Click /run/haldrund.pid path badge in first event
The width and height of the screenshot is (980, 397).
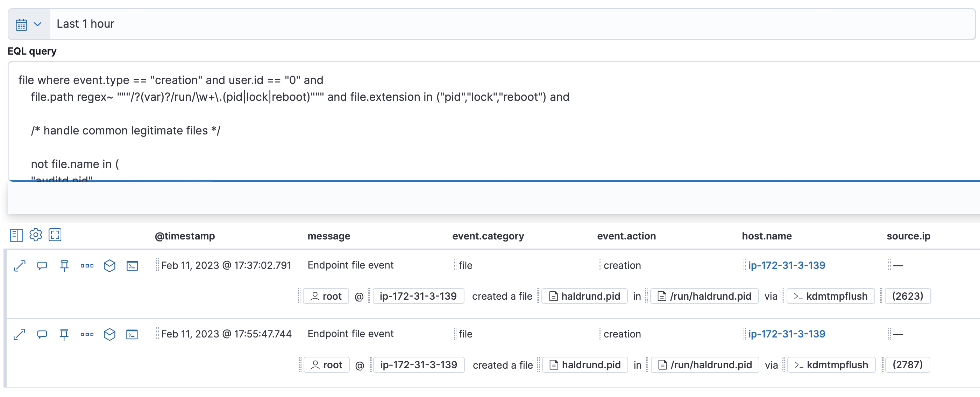point(704,296)
